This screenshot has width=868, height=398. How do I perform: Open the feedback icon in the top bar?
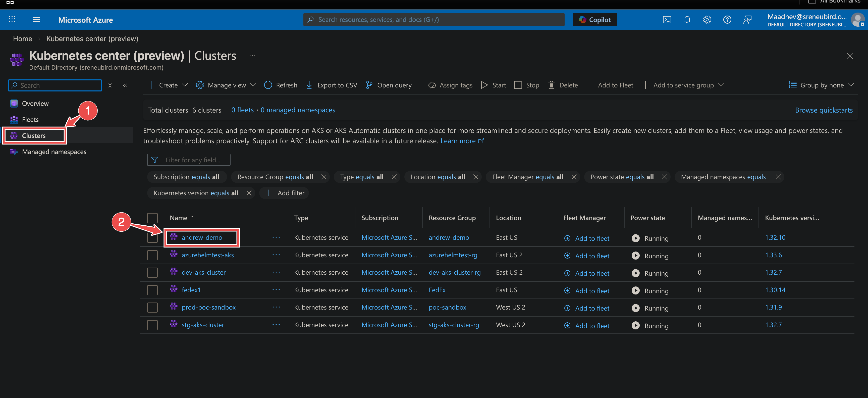point(747,20)
